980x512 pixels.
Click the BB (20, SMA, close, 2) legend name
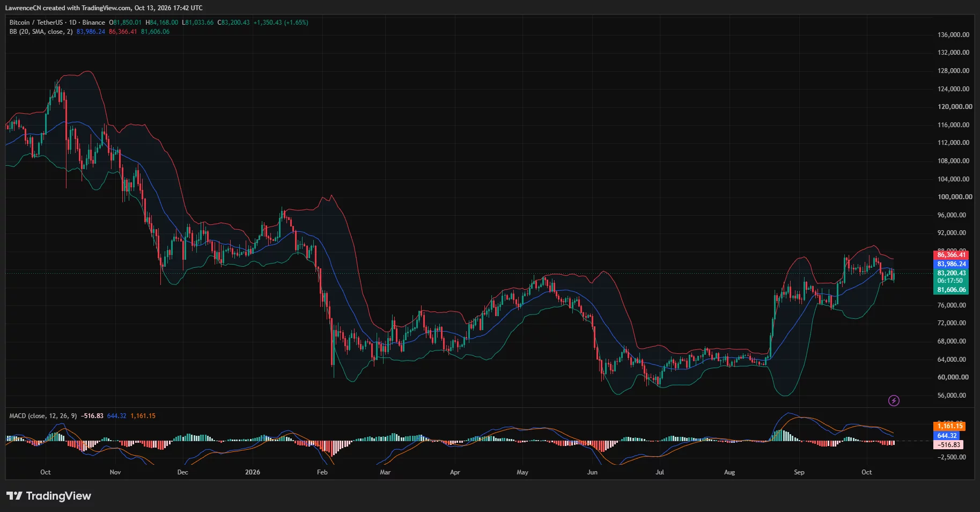[x=41, y=32]
